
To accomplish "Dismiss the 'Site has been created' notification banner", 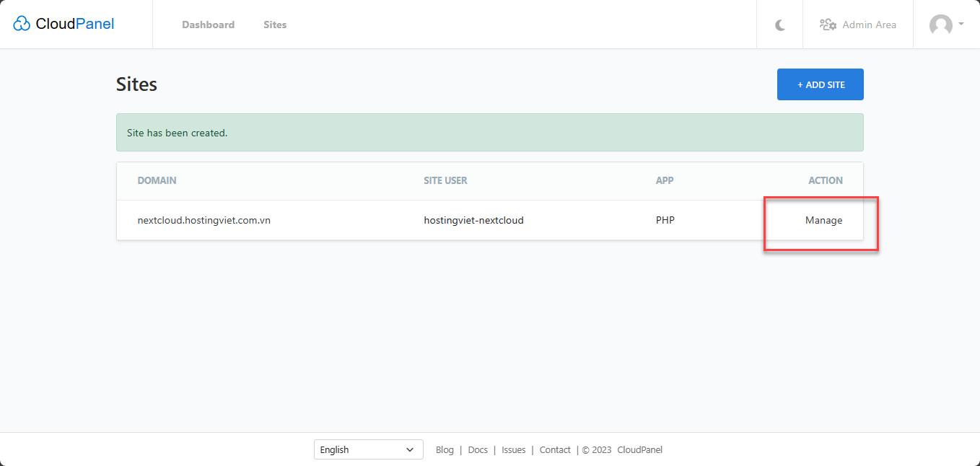I will click(x=489, y=133).
